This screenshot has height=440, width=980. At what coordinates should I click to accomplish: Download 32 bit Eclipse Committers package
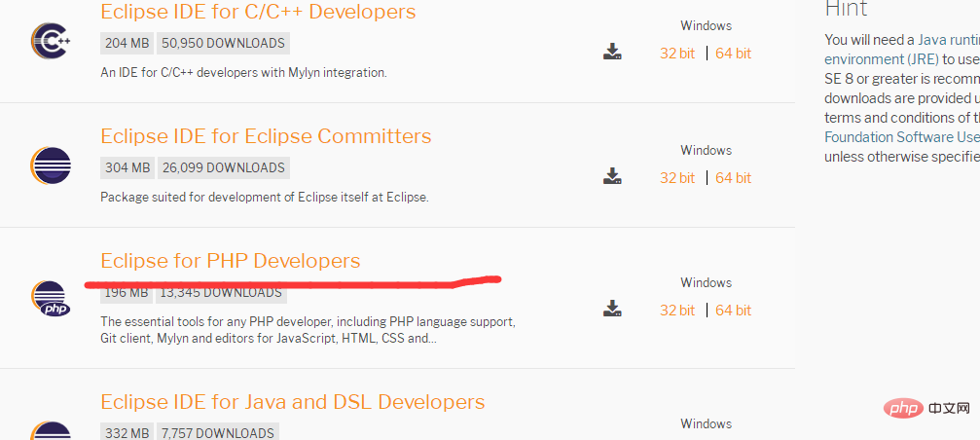click(x=677, y=177)
